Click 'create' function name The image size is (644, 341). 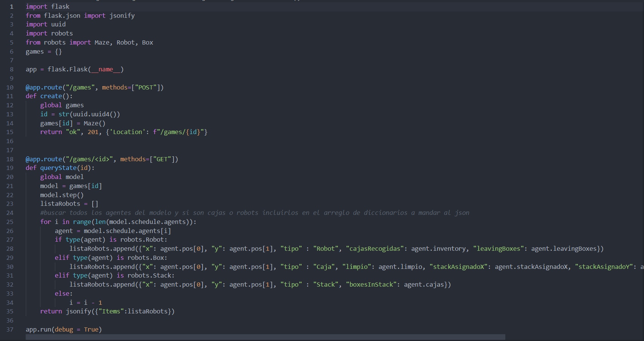pos(51,96)
